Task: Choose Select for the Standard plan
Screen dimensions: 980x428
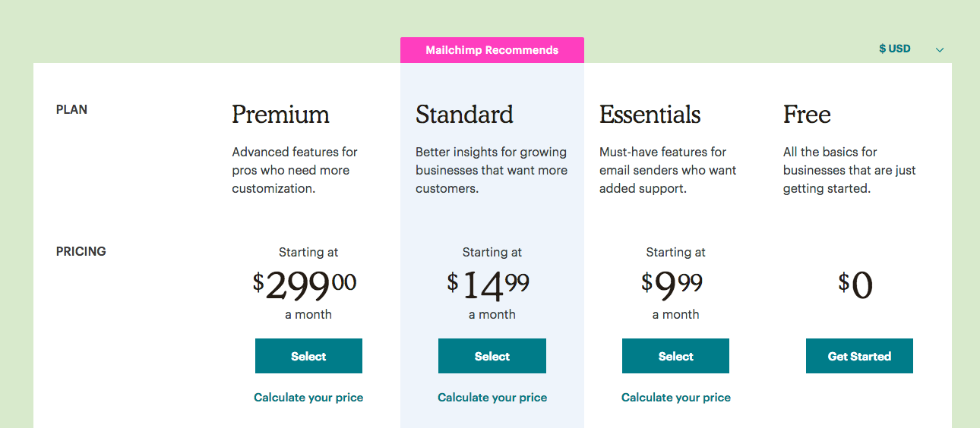Action: [492, 356]
